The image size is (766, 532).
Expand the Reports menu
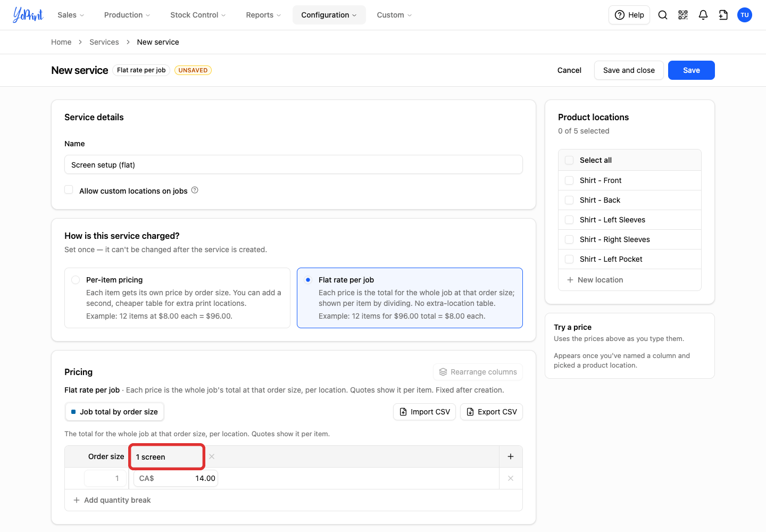(263, 15)
